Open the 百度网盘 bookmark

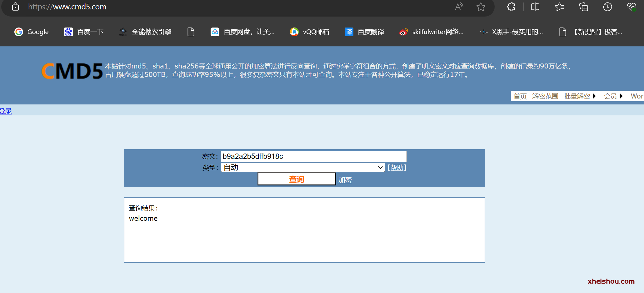(242, 32)
